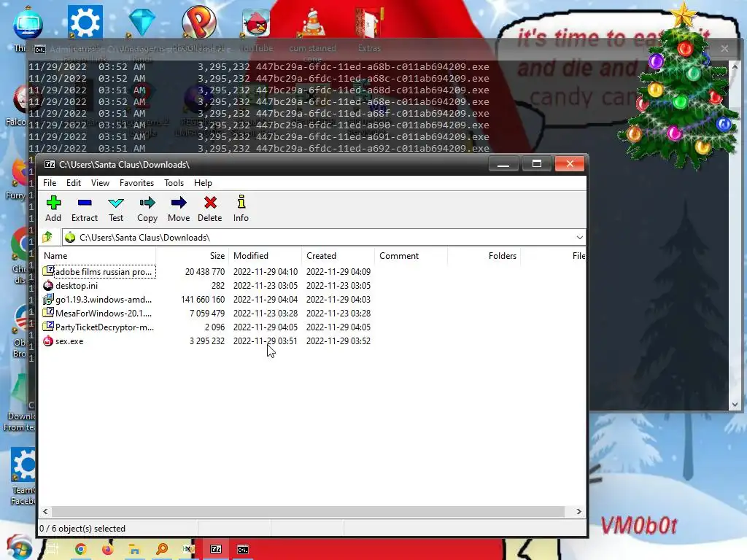
Task: Click the Copy toolbar icon
Action: (147, 203)
